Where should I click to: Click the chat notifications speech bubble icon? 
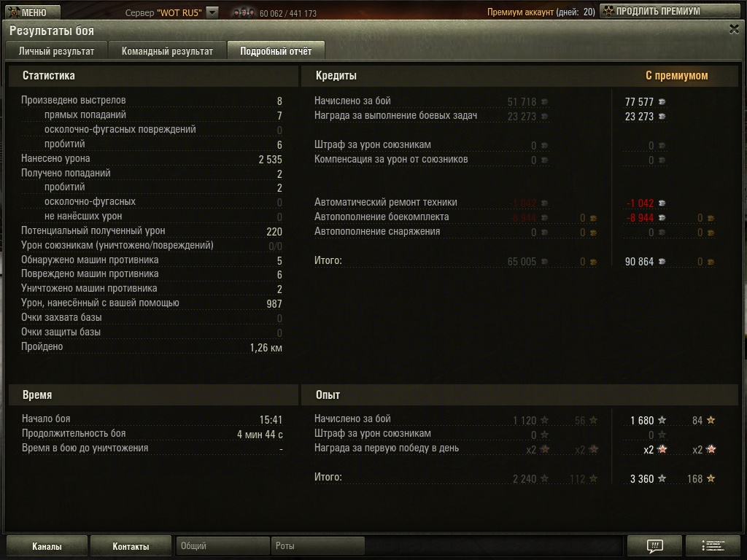(654, 545)
